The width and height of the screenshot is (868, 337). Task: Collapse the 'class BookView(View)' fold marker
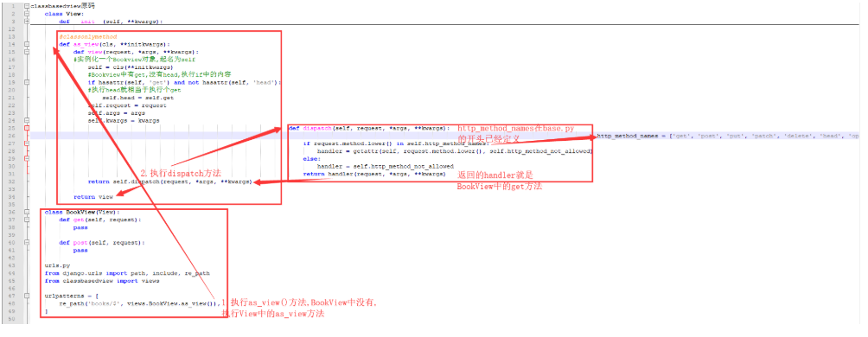tap(27, 212)
